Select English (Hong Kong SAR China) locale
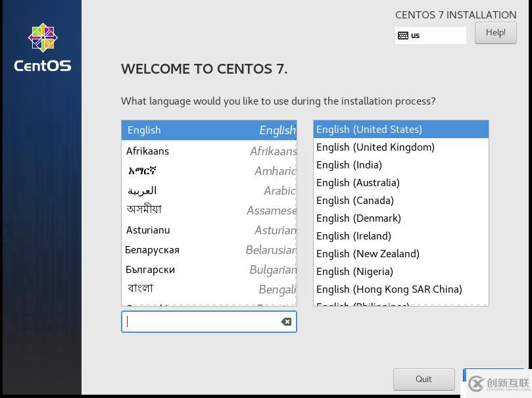This screenshot has height=398, width=532. click(389, 289)
